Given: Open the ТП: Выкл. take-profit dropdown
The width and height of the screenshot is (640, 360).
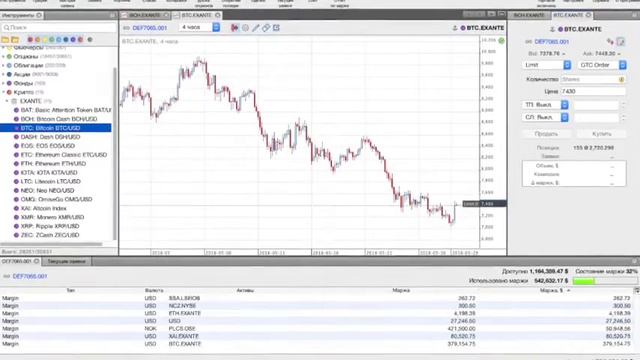Looking at the screenshot, I should (545, 105).
